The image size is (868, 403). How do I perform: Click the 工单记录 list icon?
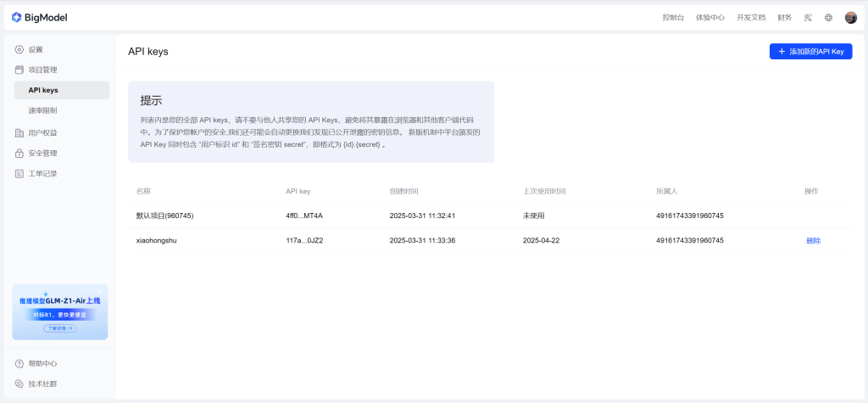(19, 174)
